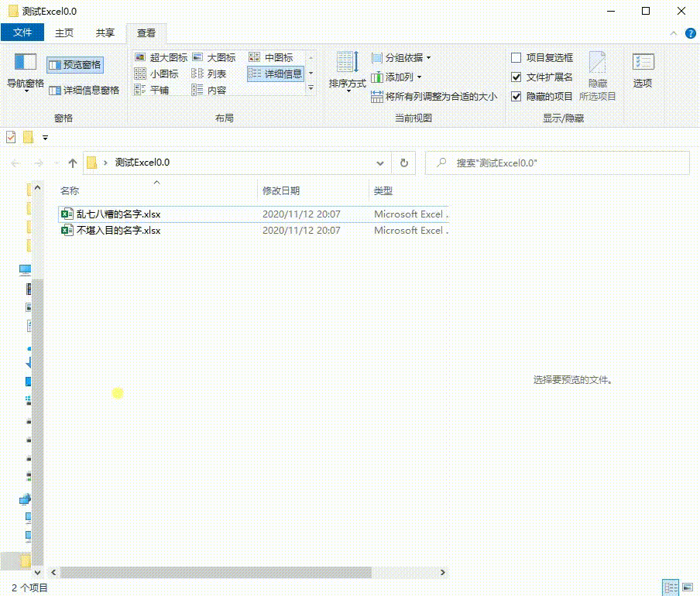Screen dimensions: 700x596
Task: Go up one folder level arrow
Action: pos(73,163)
